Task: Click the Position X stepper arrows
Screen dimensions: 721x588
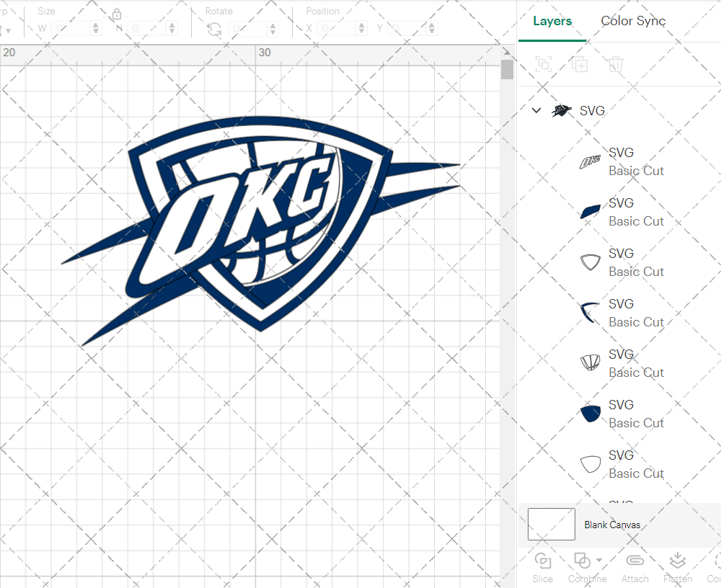Action: [361, 29]
